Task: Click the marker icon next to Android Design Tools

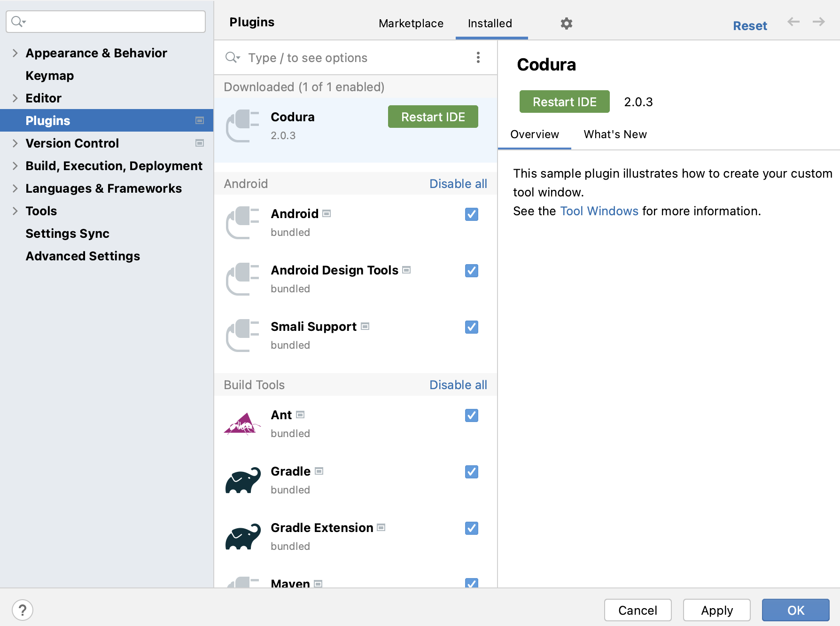Action: tap(407, 270)
